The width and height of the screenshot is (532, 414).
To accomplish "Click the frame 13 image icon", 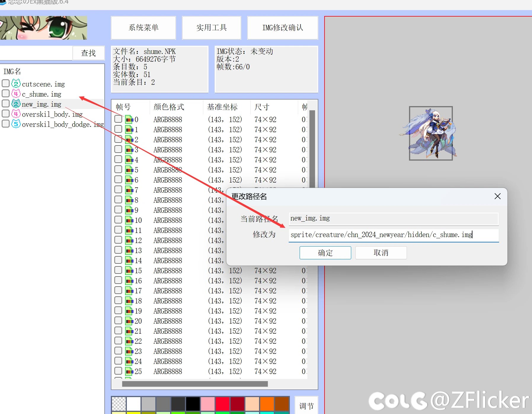I will click(129, 250).
